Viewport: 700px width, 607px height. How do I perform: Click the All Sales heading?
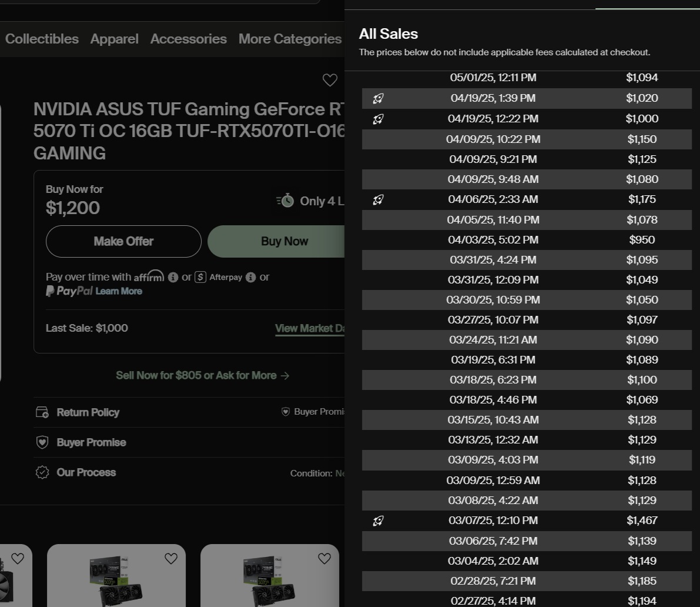click(x=388, y=34)
